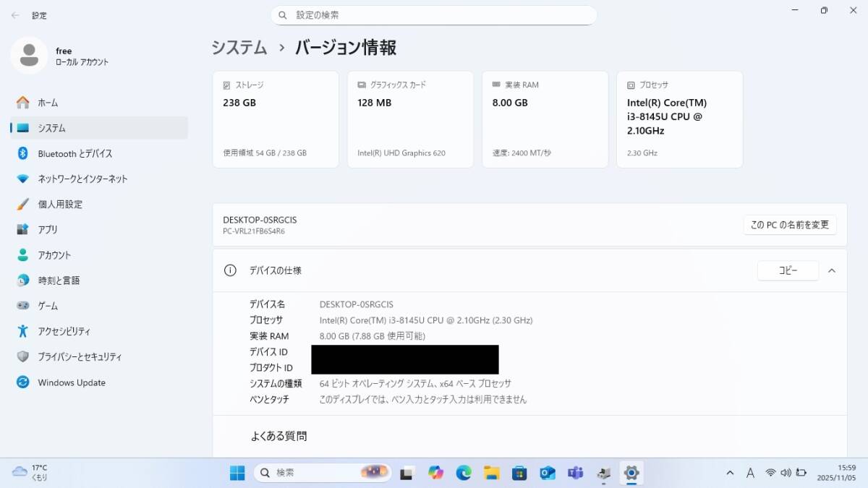This screenshot has width=868, height=488.
Task: Open ホーム in the sidebar
Action: tap(98, 103)
